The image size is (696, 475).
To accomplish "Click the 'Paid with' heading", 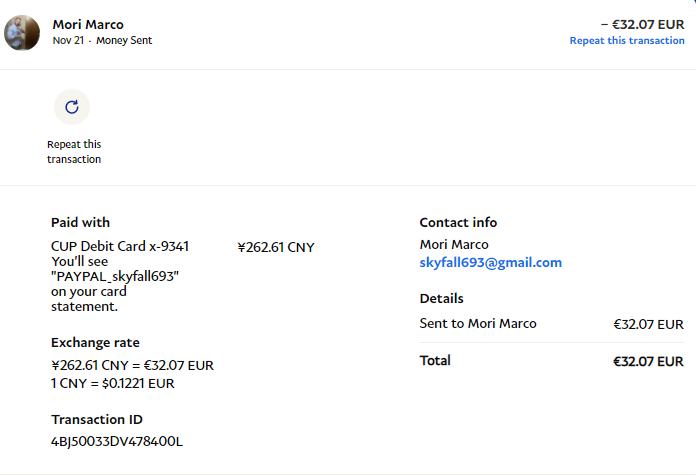I will (80, 222).
